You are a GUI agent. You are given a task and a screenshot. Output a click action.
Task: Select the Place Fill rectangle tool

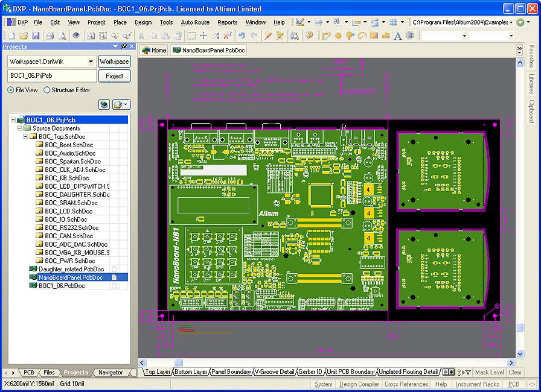[x=374, y=36]
